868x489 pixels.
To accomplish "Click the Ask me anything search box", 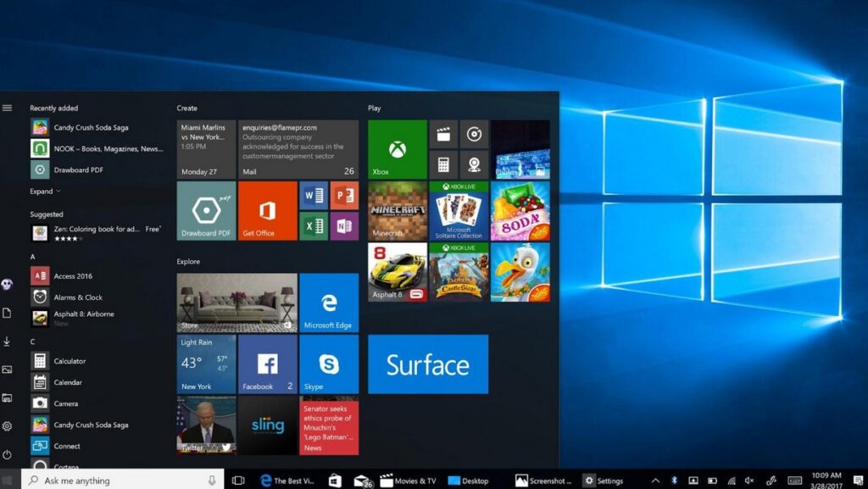I will click(x=123, y=481).
